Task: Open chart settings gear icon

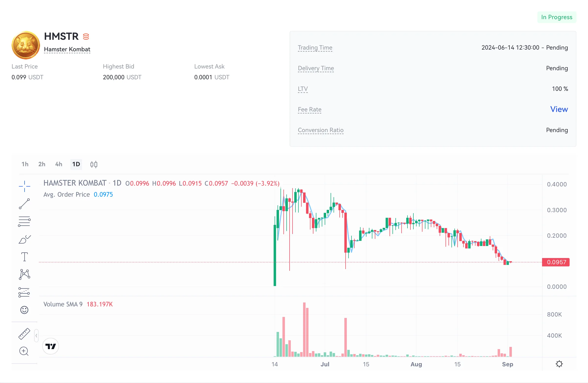Action: (559, 364)
